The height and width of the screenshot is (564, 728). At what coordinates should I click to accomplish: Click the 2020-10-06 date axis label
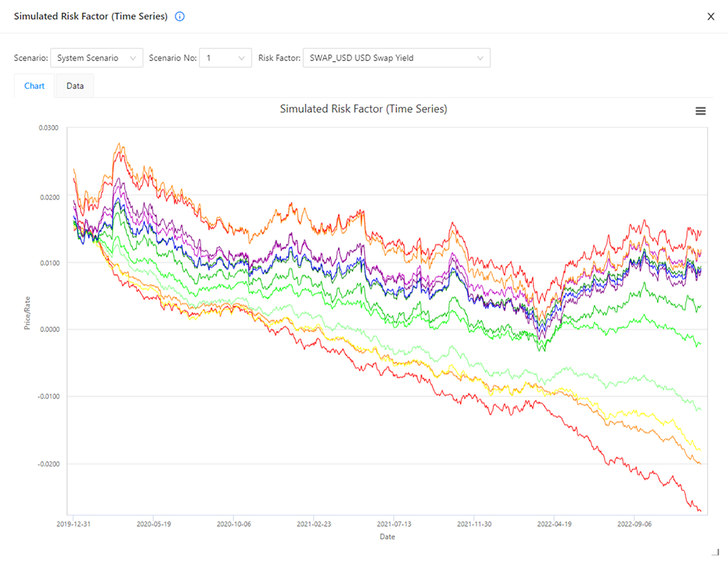point(233,524)
